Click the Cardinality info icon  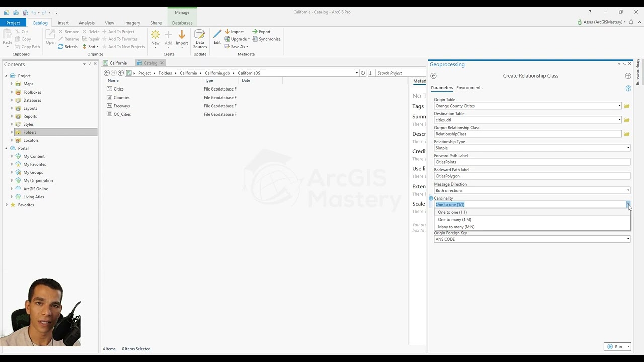click(x=431, y=198)
